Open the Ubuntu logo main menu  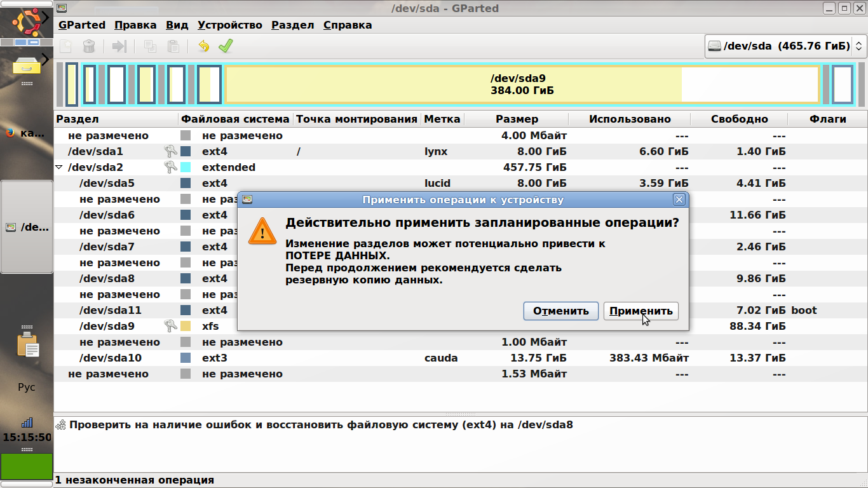coord(27,20)
